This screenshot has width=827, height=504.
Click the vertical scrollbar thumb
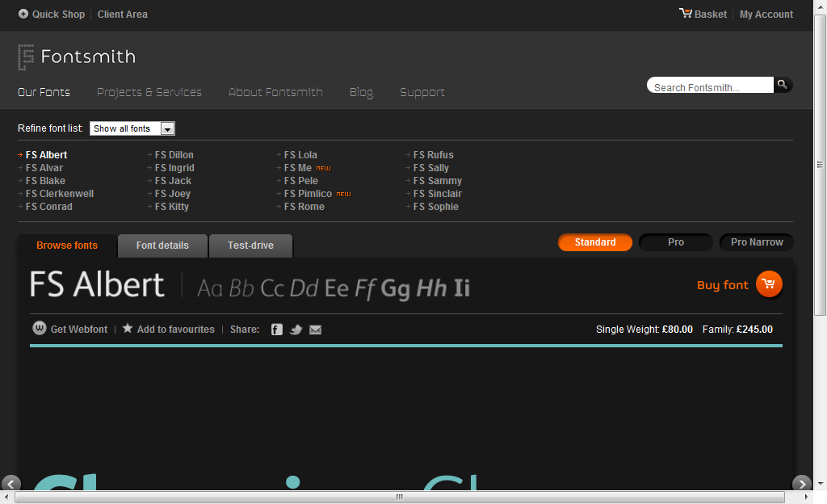[x=820, y=165]
